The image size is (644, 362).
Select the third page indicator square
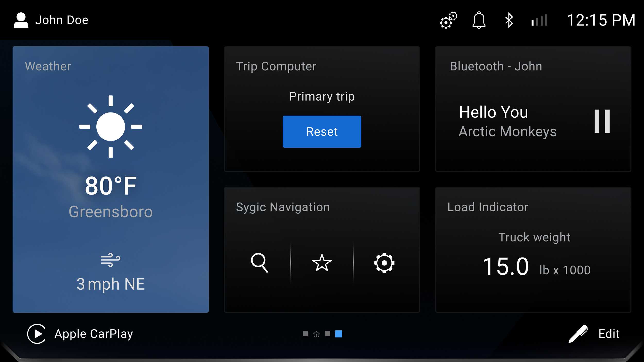tap(327, 334)
